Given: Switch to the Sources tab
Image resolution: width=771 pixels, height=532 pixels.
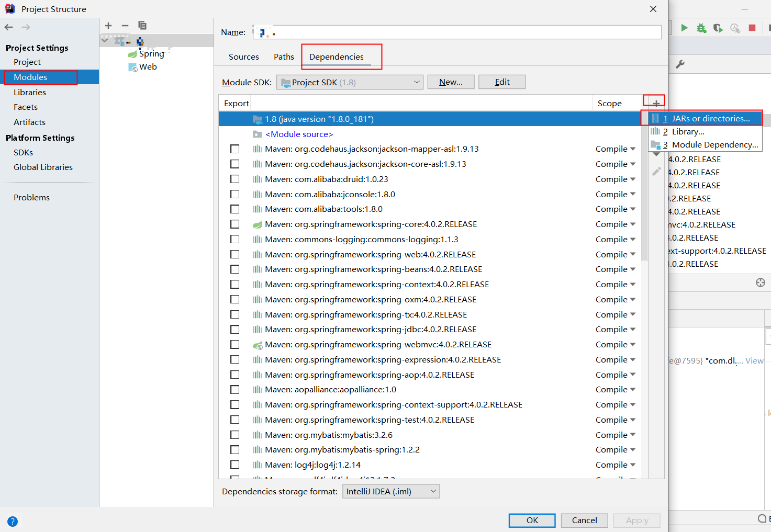Looking at the screenshot, I should pyautogui.click(x=243, y=56).
